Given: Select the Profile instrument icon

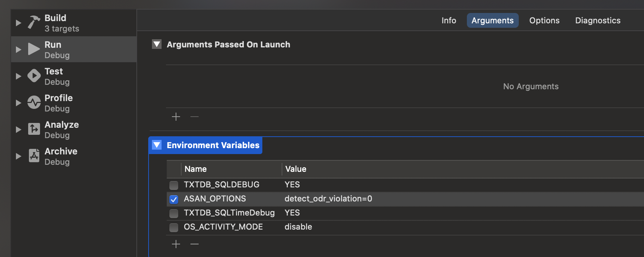Looking at the screenshot, I should coord(34,103).
